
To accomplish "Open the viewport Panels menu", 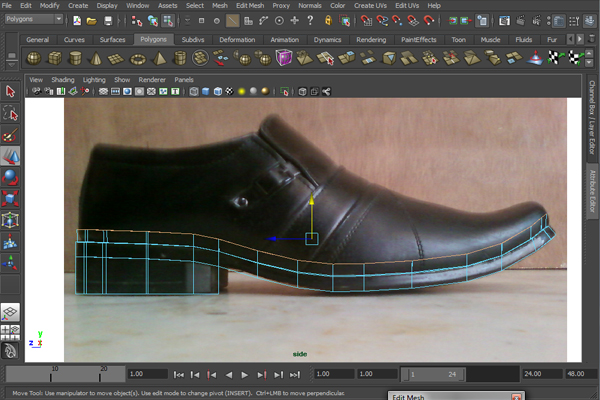I will [184, 80].
